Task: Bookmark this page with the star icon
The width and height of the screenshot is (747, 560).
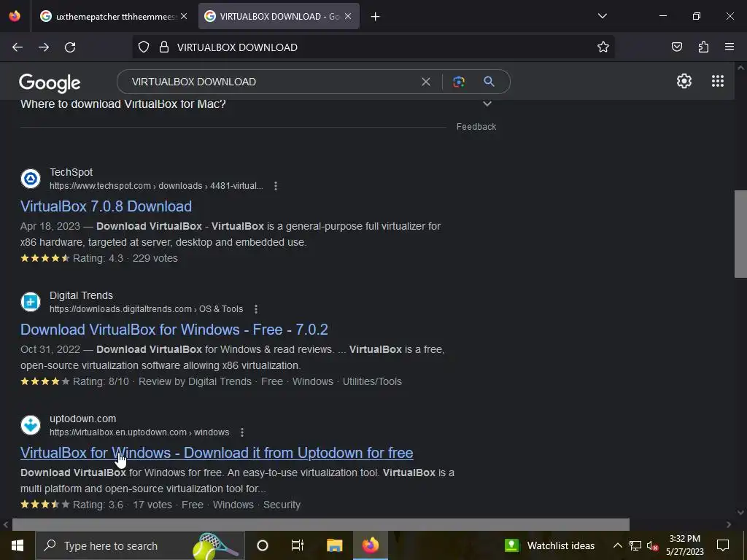Action: 603,47
